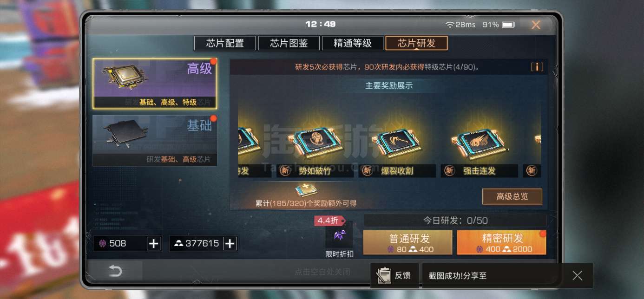Dismiss the screenshot success notification with X
644x299 pixels.
[x=577, y=276]
